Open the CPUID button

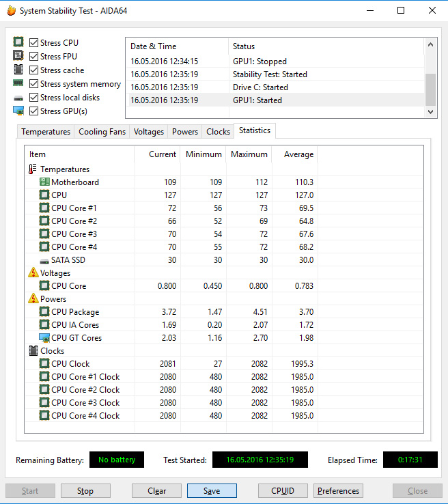[x=283, y=491]
